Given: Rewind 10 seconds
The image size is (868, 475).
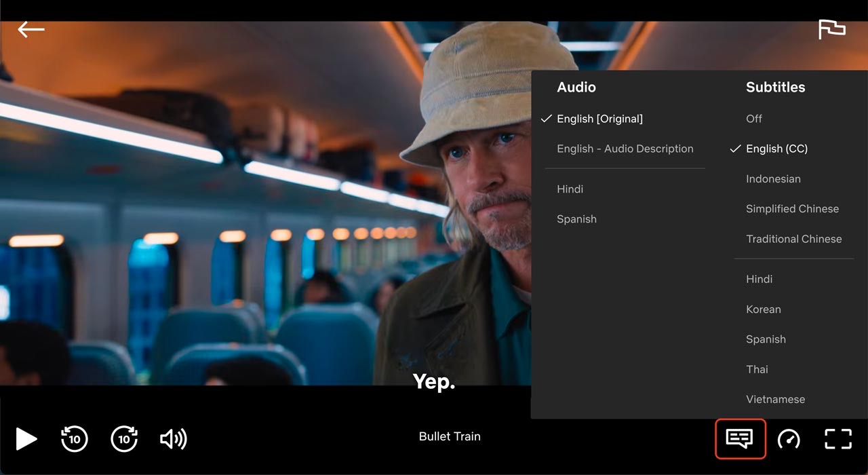Looking at the screenshot, I should (x=74, y=439).
